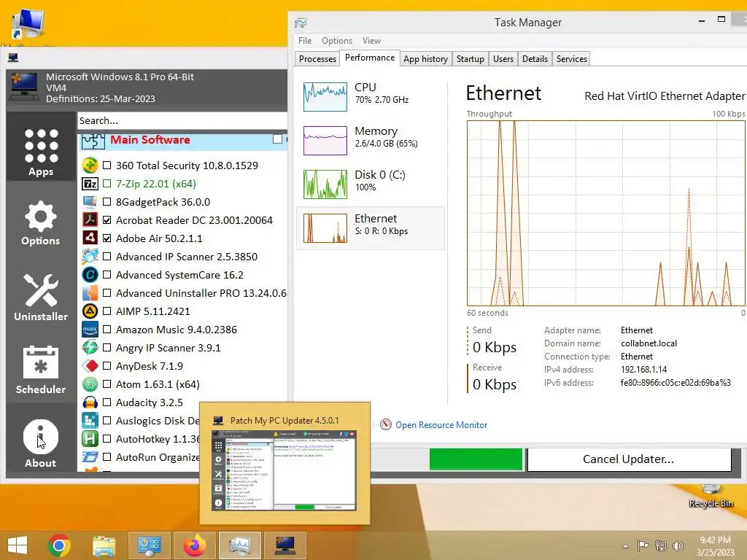Click the Acrobat Reader DC icon

[90, 220]
